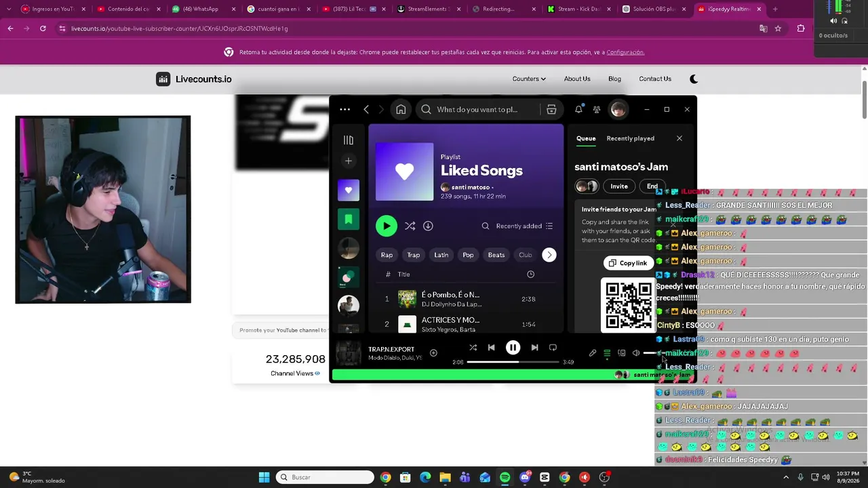Show more genre filters with arrow
The width and height of the screenshot is (868, 488).
coord(549,255)
